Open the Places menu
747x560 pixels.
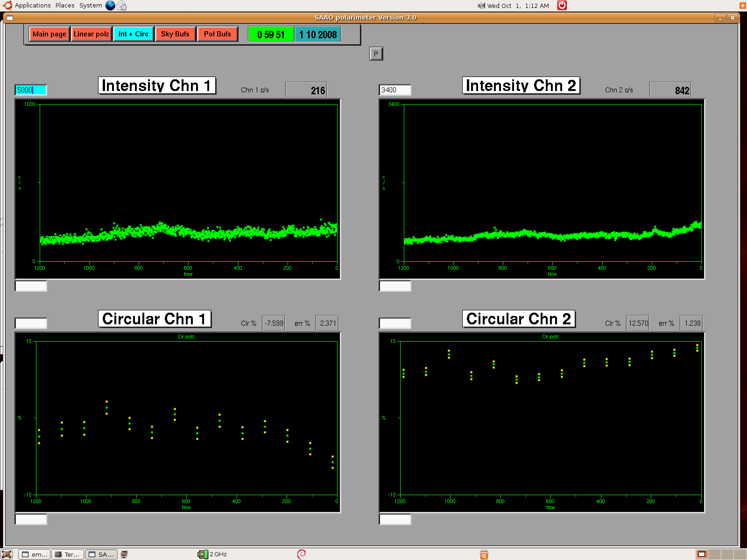tap(65, 6)
